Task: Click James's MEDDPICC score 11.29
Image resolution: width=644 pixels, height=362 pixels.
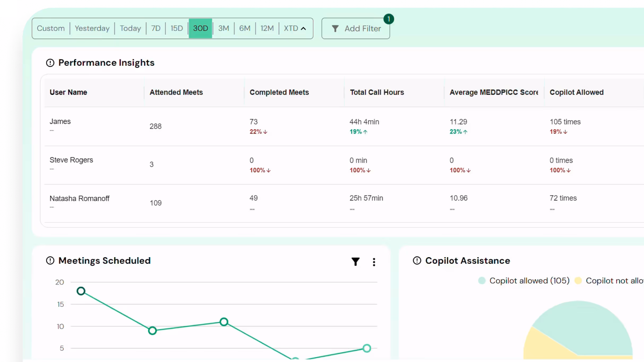Action: [458, 122]
